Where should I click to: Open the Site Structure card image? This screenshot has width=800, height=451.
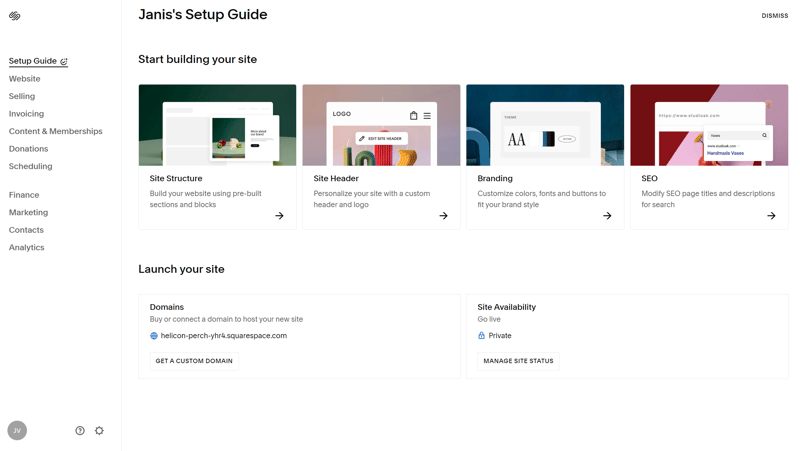point(217,125)
